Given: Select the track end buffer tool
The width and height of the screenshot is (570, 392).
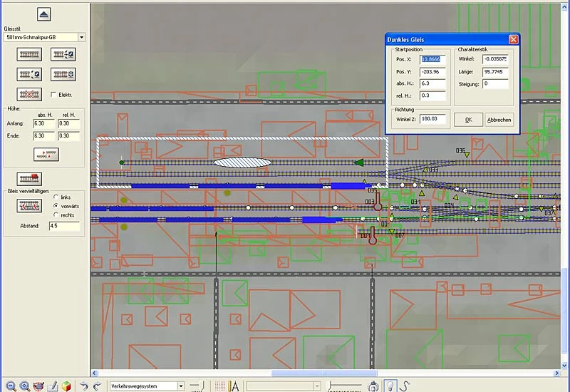Looking at the screenshot, I should coord(63,75).
